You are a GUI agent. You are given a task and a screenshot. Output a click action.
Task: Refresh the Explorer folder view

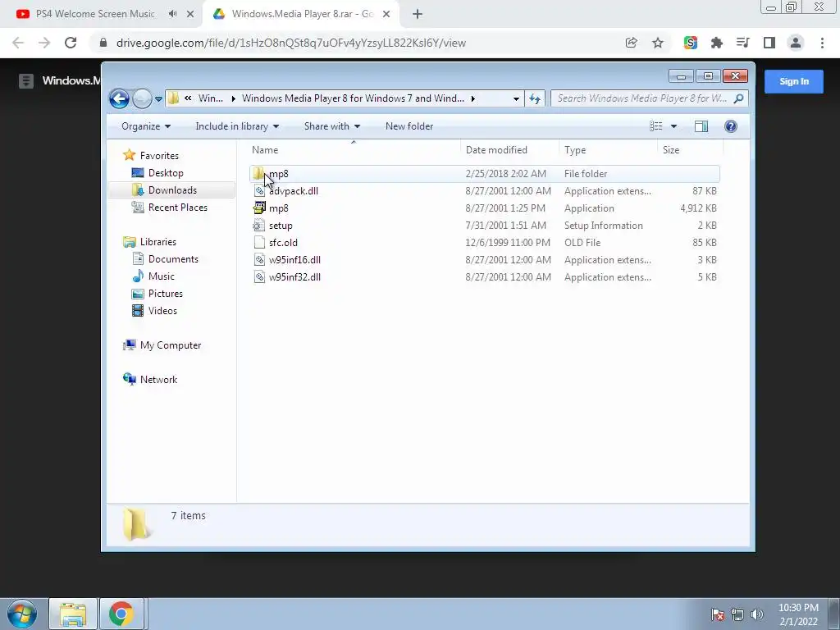535,98
